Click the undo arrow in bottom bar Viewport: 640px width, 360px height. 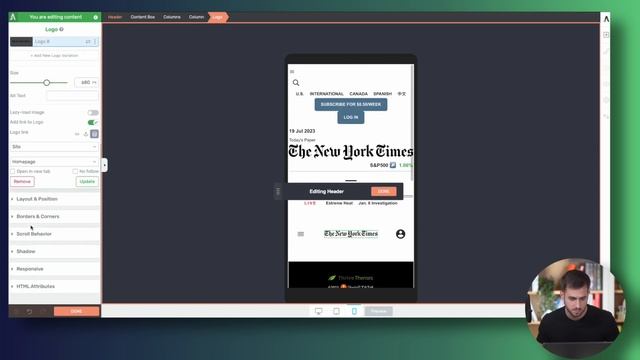[29, 311]
